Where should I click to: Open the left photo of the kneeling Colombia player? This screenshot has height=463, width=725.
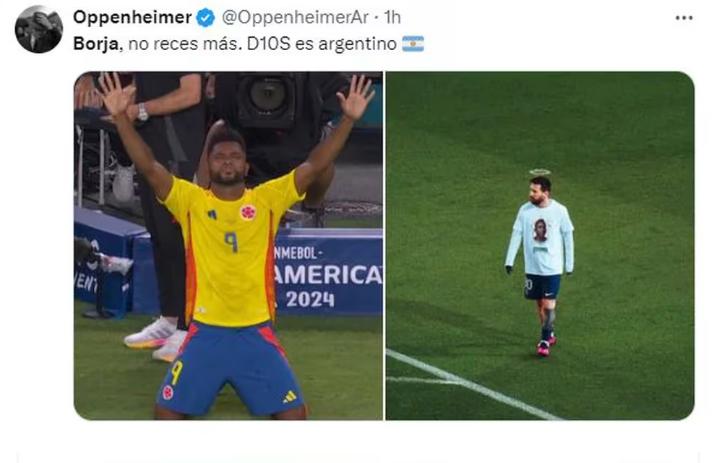(228, 246)
